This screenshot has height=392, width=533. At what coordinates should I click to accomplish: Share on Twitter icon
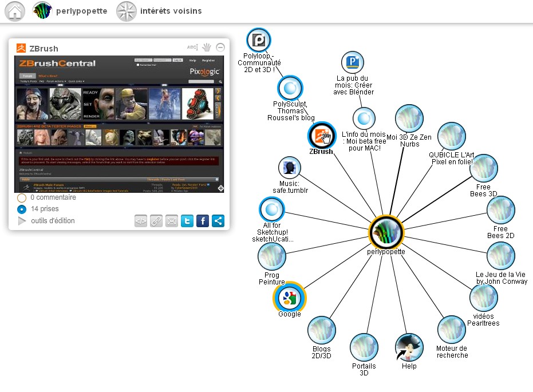pos(187,221)
